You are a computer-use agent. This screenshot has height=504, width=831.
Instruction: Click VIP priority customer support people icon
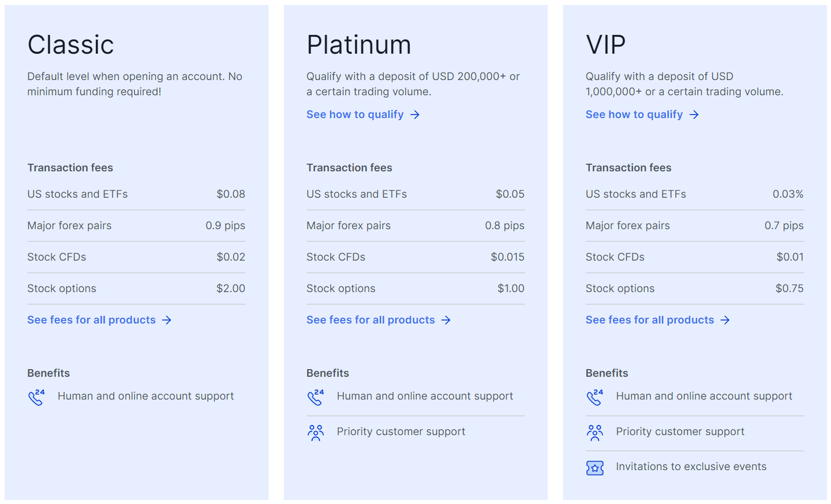coord(595,432)
